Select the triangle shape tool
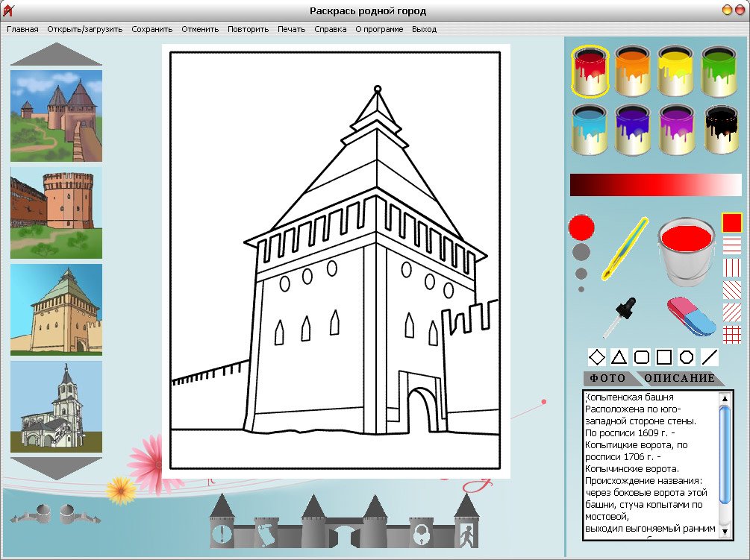Image resolution: width=750 pixels, height=560 pixels. [619, 357]
